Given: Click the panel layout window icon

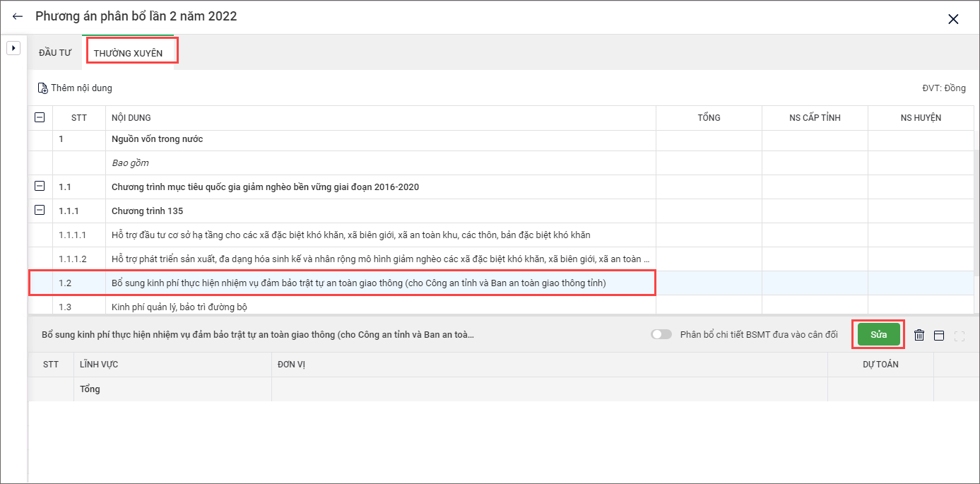Looking at the screenshot, I should point(939,336).
